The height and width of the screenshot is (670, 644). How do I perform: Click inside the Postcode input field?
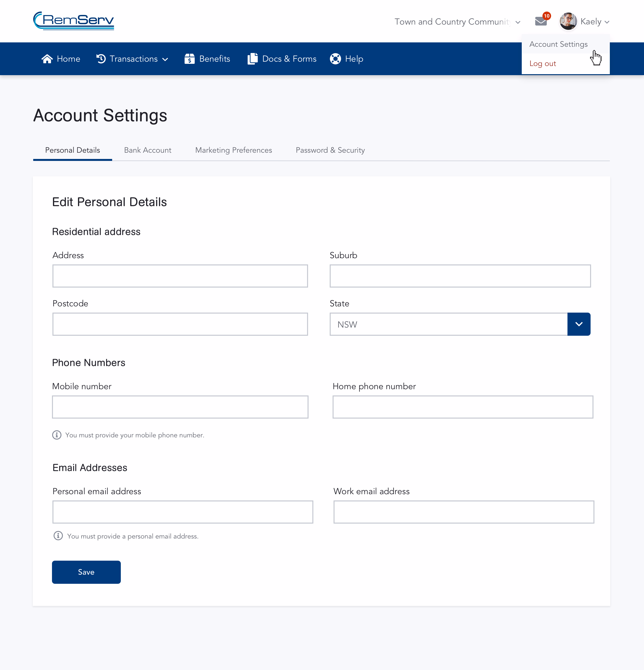[x=180, y=324]
